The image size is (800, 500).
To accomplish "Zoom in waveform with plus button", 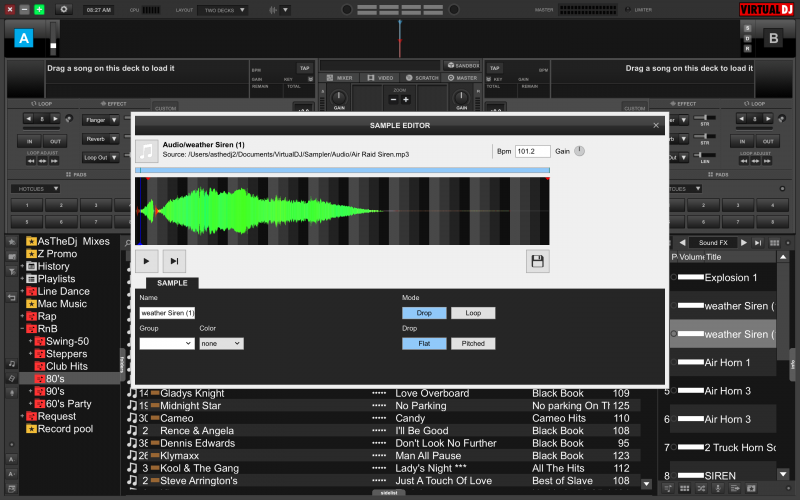I will 406,99.
